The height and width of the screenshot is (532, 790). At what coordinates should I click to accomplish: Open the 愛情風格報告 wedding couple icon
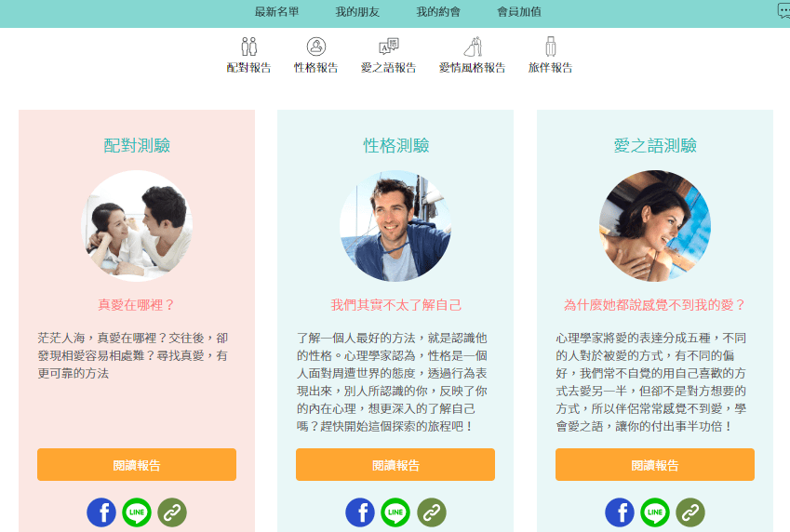(x=473, y=47)
